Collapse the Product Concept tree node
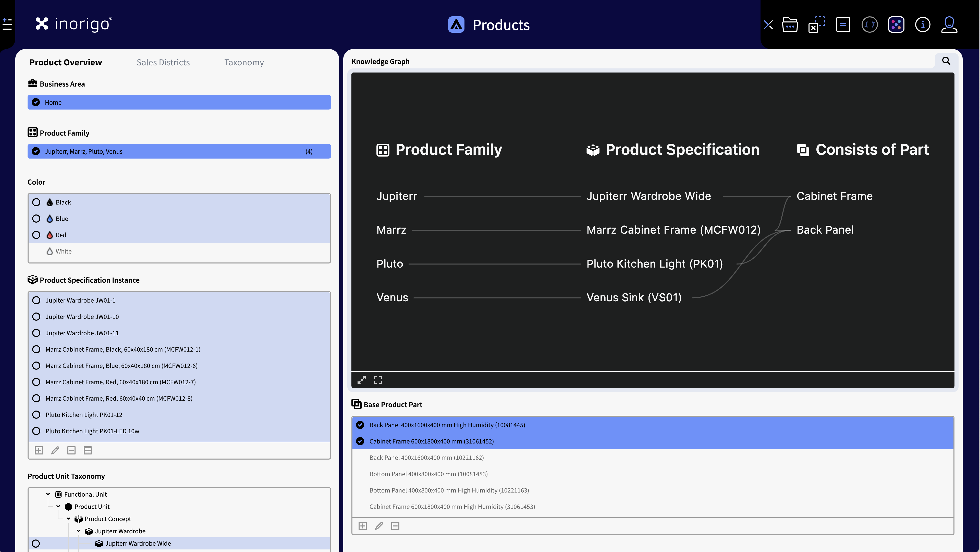980x552 pixels. click(68, 519)
